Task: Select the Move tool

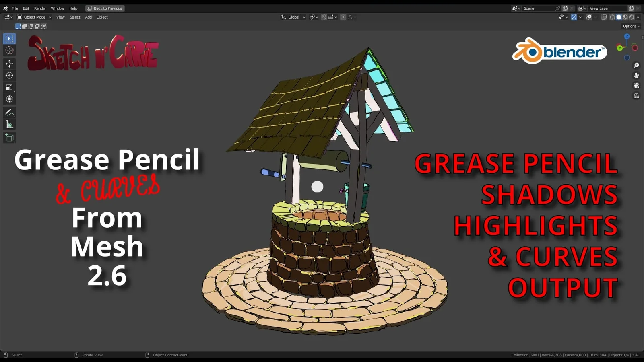Action: [9, 63]
